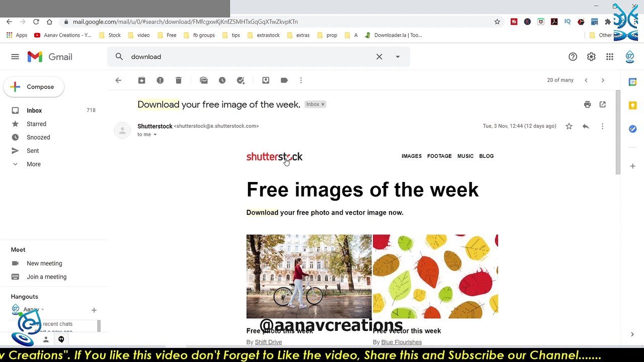644x362 pixels.
Task: Click the shutterstock logo in the email
Action: (274, 157)
